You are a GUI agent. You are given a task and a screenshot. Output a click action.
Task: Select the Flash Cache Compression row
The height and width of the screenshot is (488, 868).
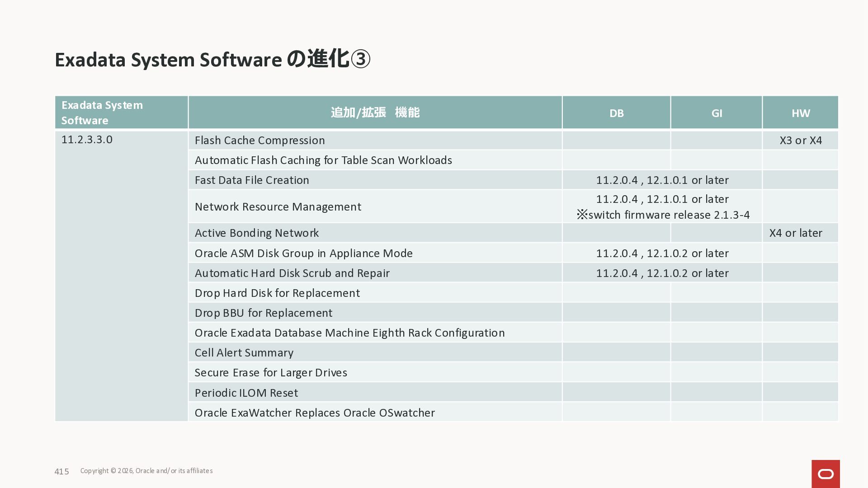pos(260,141)
